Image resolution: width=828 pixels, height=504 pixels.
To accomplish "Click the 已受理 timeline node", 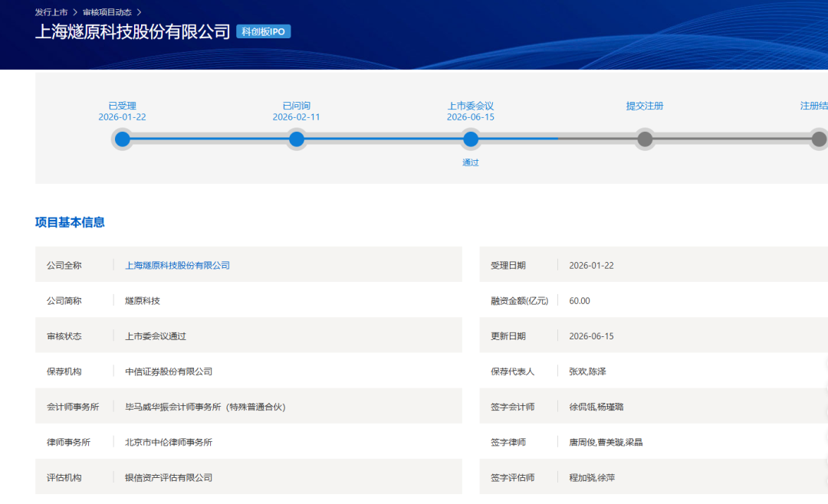I will 123,139.
